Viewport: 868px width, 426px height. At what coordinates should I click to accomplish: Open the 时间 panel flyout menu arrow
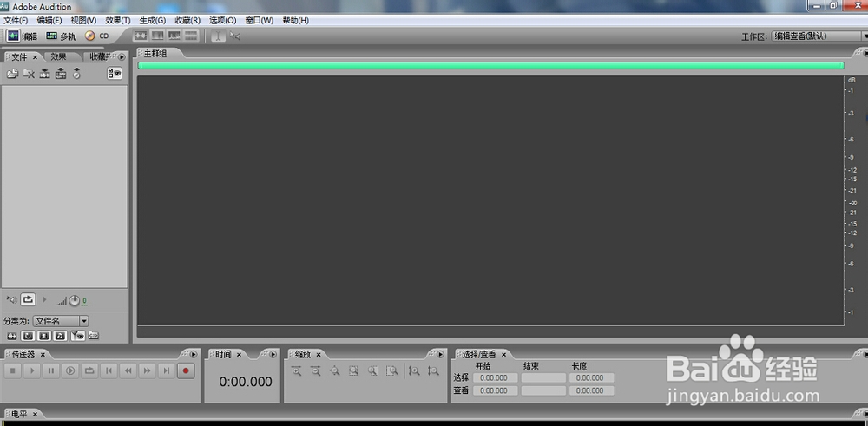click(273, 354)
